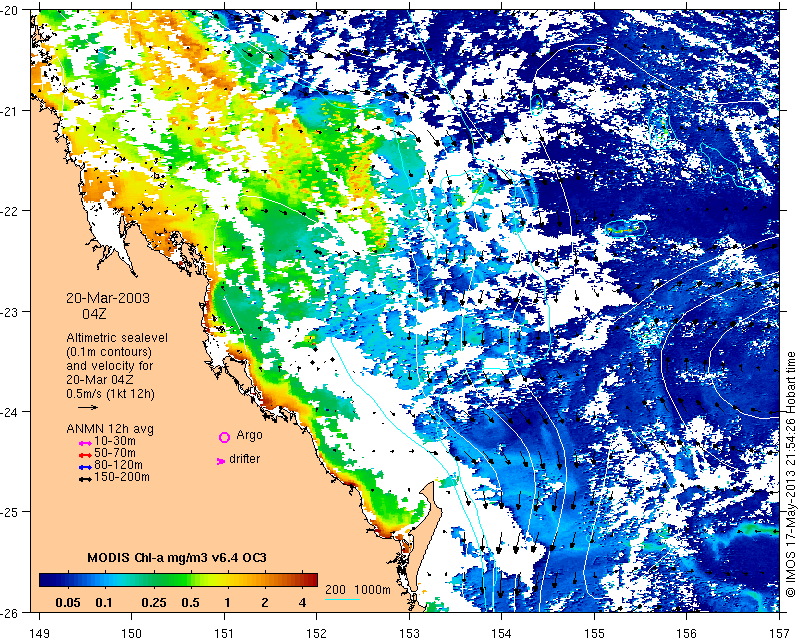Image resolution: width=800 pixels, height=640 pixels.
Task: Click the longitude label 154
Action: coord(502,633)
